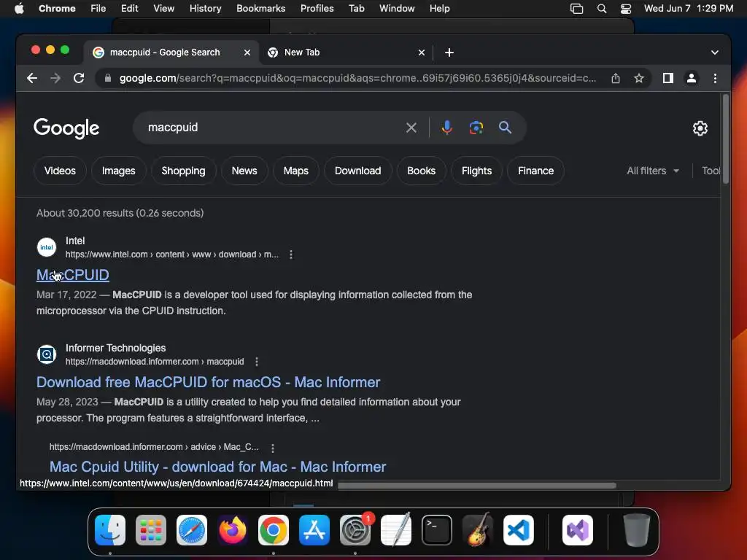
Task: Open the share icon in the address bar
Action: tap(616, 78)
